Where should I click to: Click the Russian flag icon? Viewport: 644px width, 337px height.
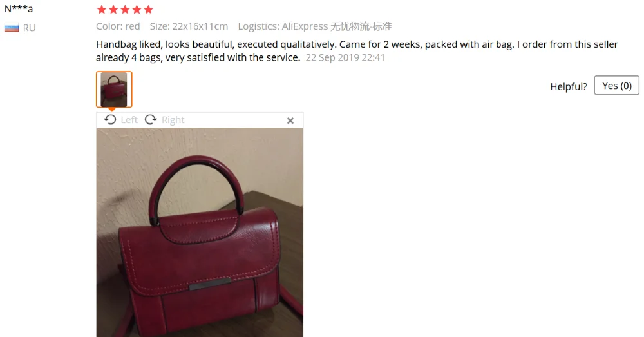[12, 28]
